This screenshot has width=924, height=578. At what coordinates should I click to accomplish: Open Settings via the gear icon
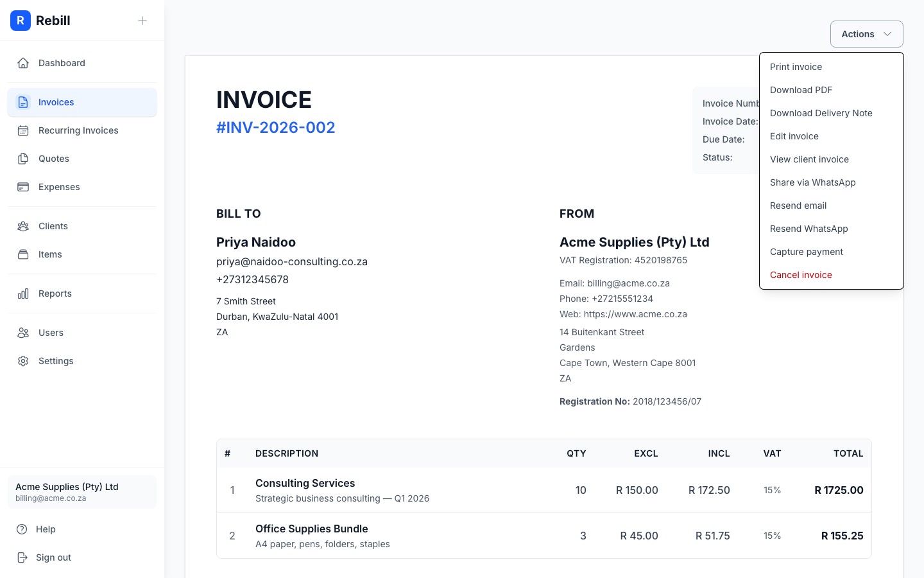[x=23, y=361]
